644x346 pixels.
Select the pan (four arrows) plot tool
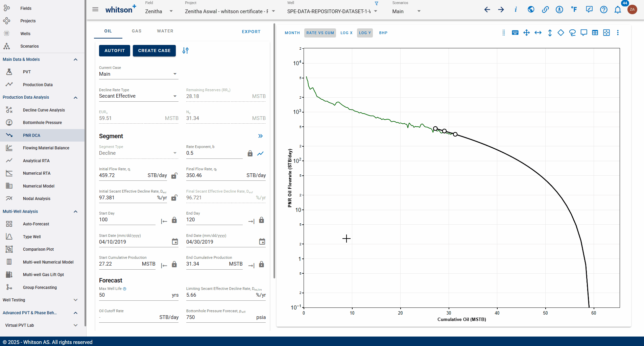pos(526,33)
